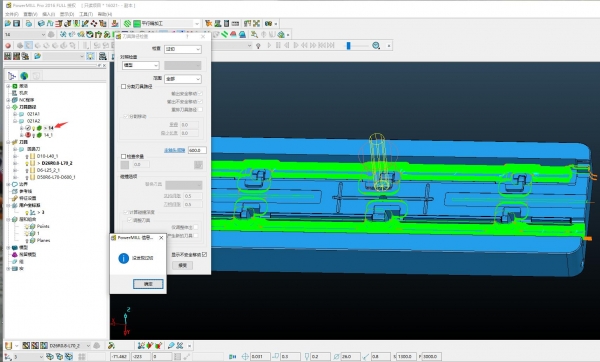Open active tool D26R0.8-L70_2 dropdown at bottom
This screenshot has width=600, height=362.
point(69,346)
